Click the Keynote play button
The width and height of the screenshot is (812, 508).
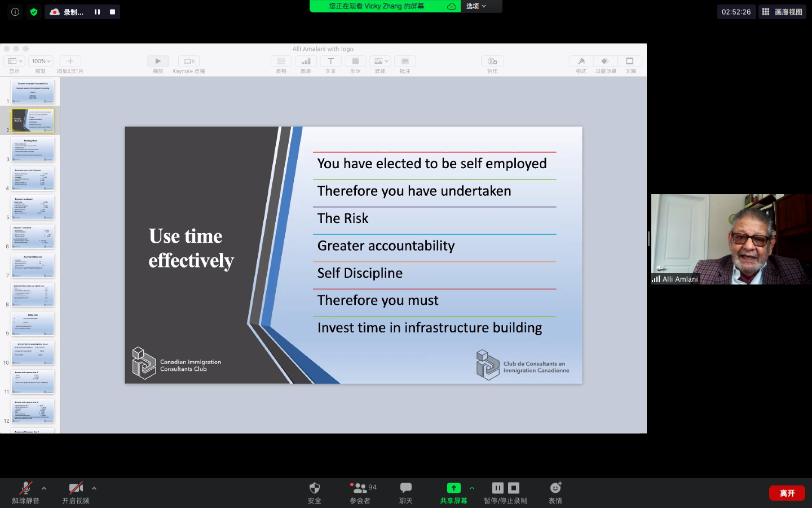coord(158,61)
